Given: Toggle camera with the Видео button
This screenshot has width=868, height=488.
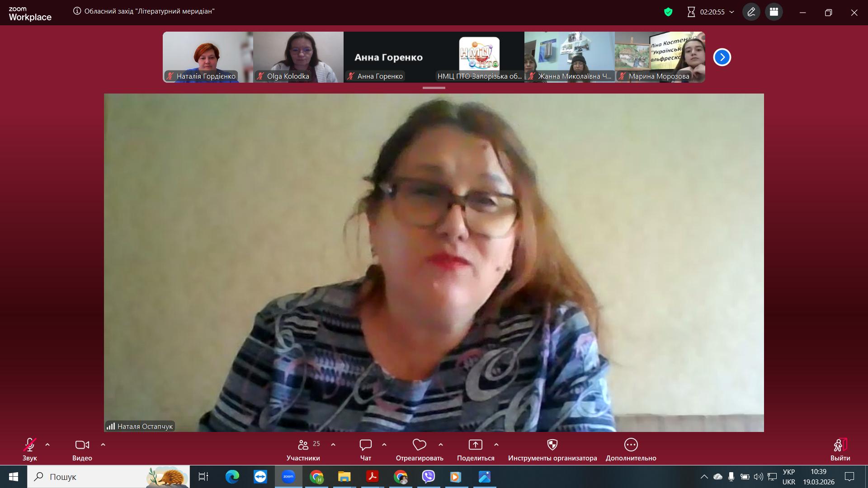Looking at the screenshot, I should pyautogui.click(x=82, y=445).
